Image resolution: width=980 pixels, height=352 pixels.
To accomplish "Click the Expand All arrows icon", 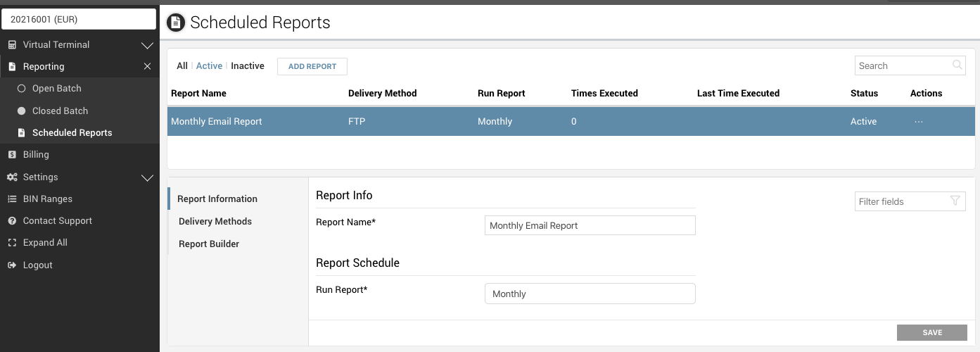I will click(x=12, y=243).
